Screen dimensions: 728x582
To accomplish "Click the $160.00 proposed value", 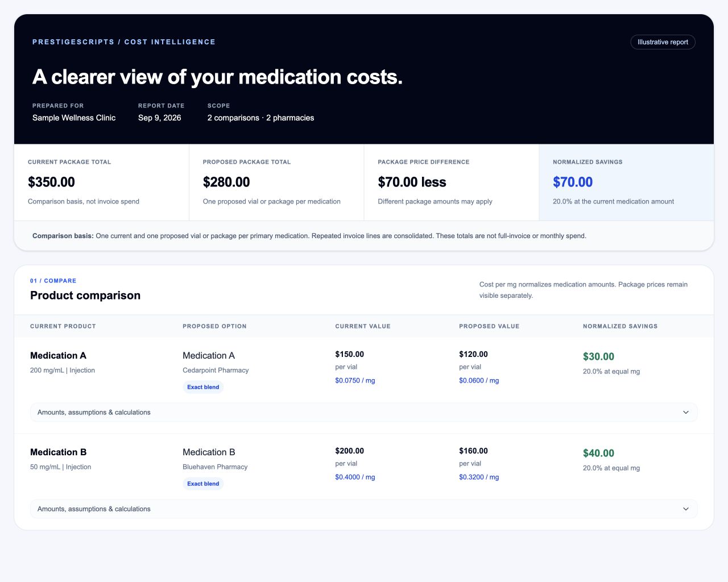I will [x=473, y=451].
